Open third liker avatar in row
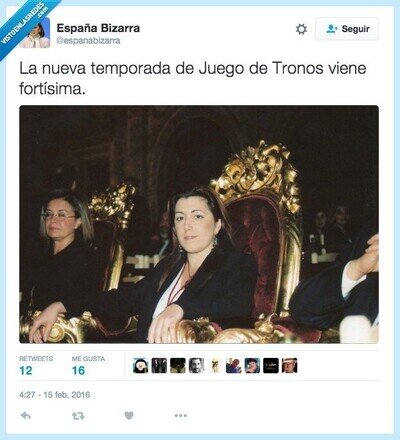400x440 pixels. 178,366
